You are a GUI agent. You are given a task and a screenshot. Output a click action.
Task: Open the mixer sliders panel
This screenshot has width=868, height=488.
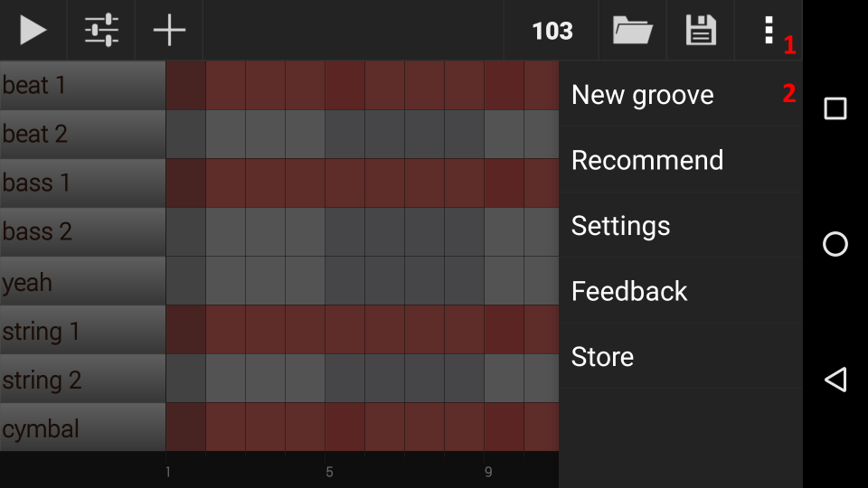coord(101,30)
